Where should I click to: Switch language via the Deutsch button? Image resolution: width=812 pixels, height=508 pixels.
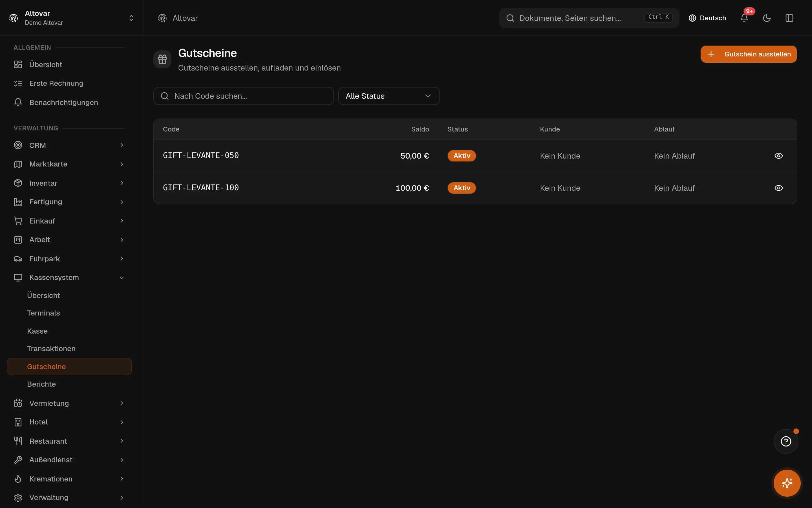707,18
